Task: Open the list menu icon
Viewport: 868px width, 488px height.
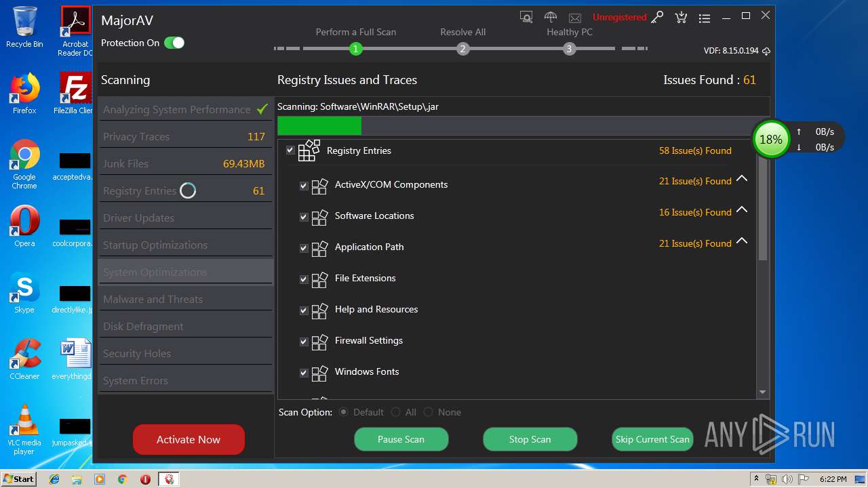Action: [x=705, y=18]
